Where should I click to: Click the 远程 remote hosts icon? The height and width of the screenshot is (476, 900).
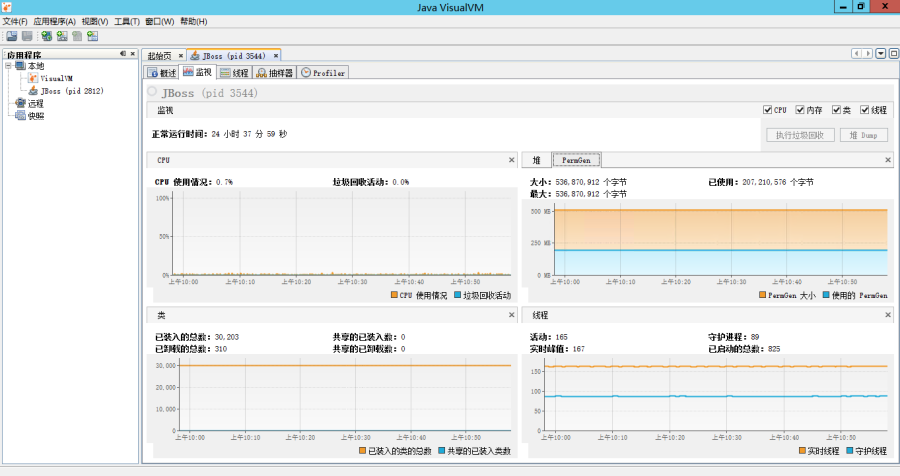coord(20,103)
